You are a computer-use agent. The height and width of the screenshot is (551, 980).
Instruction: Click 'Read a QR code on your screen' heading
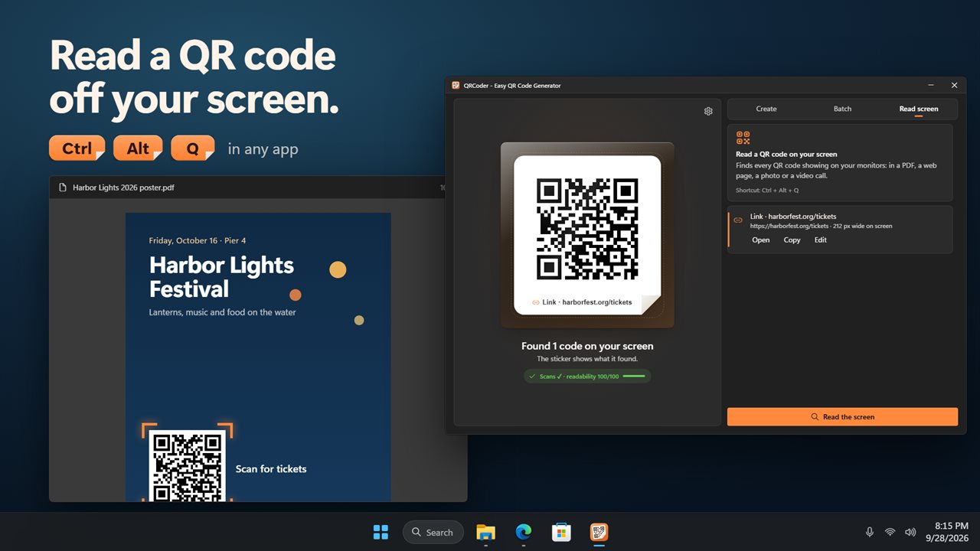[786, 155]
